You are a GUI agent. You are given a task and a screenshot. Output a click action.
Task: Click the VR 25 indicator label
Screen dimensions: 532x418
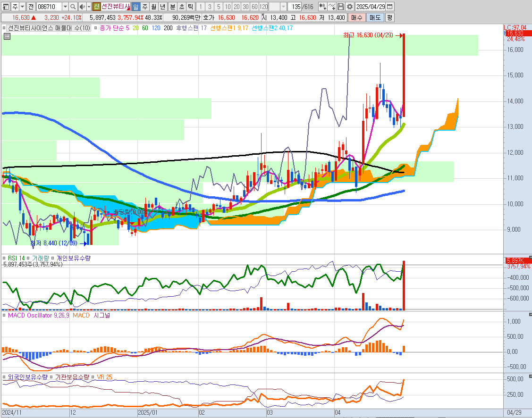coord(104,377)
